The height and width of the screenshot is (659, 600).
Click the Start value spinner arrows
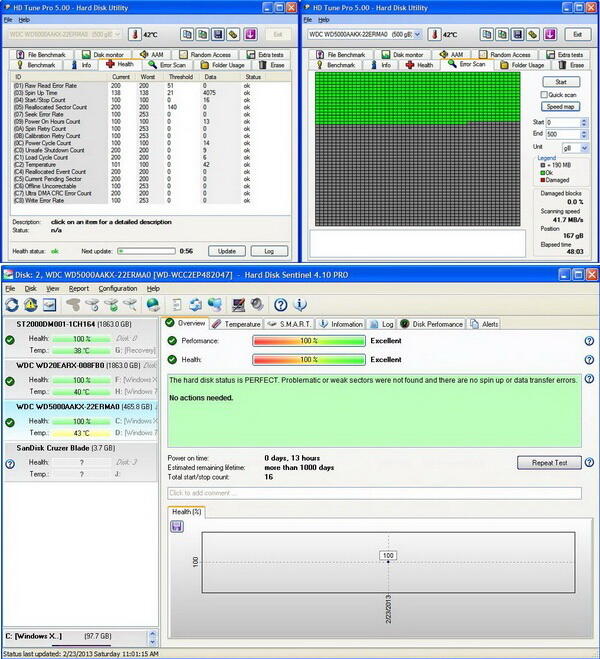tap(584, 122)
